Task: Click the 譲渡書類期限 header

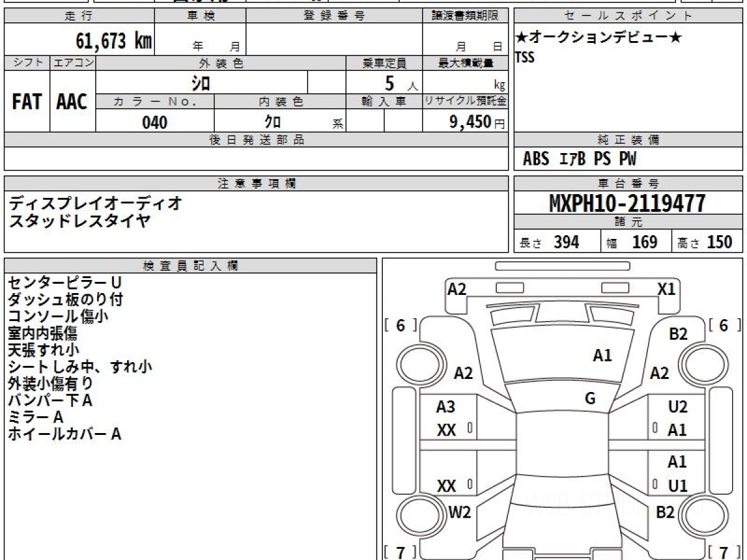Action: 465,16
